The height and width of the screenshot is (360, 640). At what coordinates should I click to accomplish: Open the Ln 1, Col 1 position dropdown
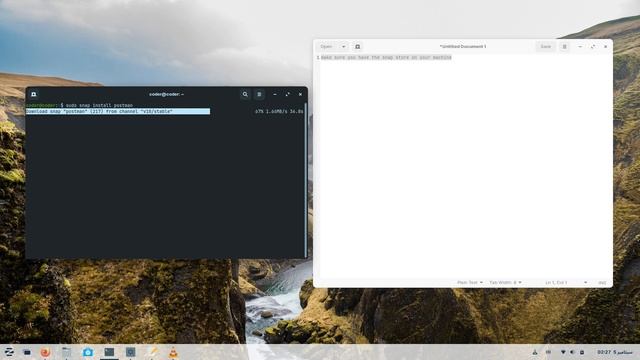tap(566, 282)
